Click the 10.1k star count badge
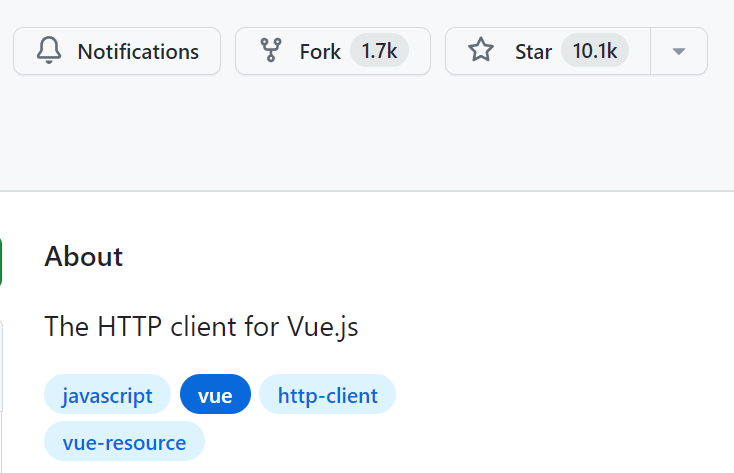Image resolution: width=734 pixels, height=473 pixels. point(595,51)
